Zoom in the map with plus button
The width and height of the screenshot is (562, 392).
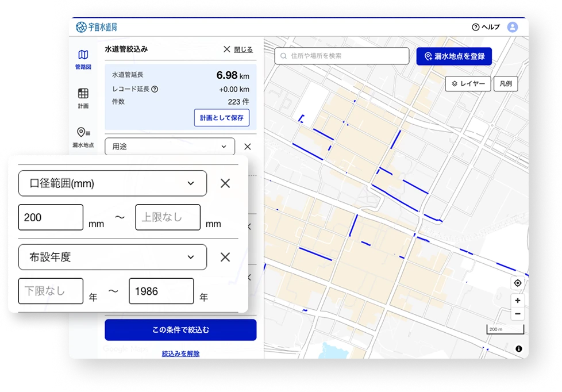518,301
